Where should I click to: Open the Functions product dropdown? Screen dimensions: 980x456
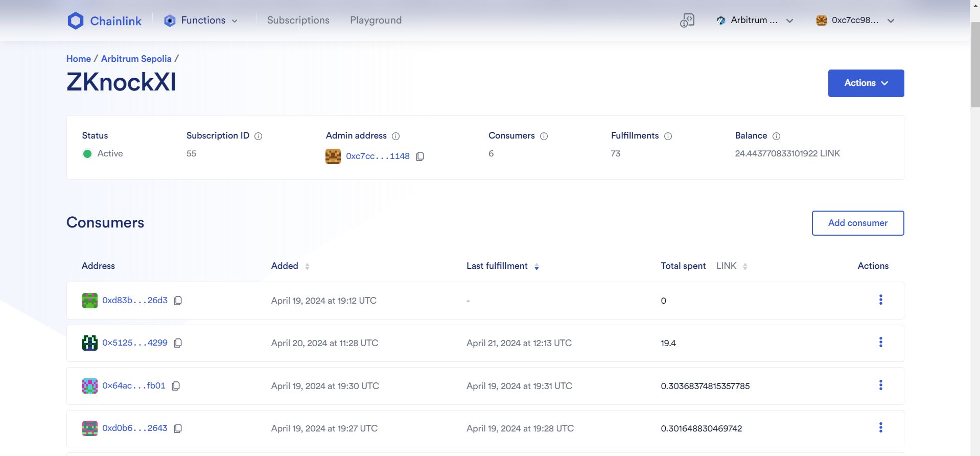tap(201, 20)
